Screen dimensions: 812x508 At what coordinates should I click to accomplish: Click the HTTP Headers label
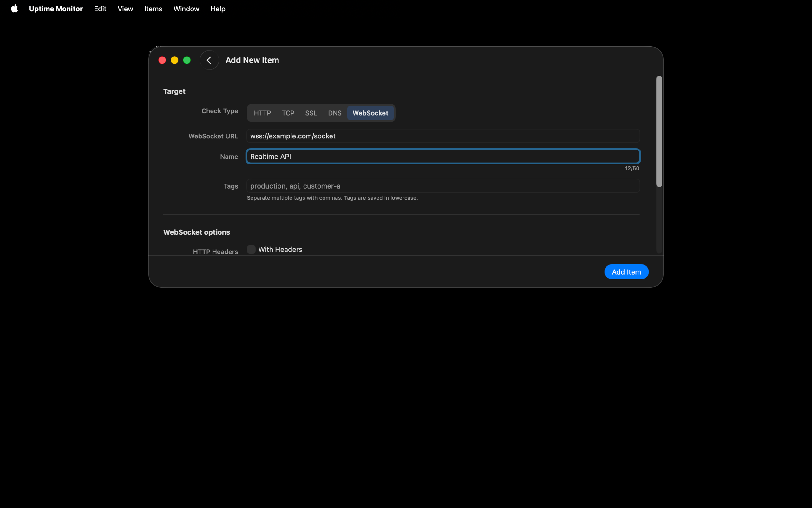pyautogui.click(x=215, y=252)
